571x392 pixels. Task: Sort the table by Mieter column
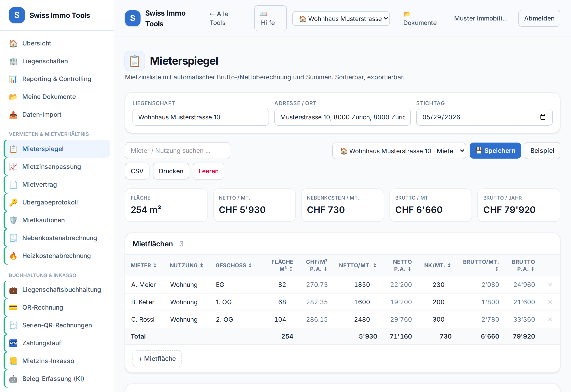tap(143, 265)
